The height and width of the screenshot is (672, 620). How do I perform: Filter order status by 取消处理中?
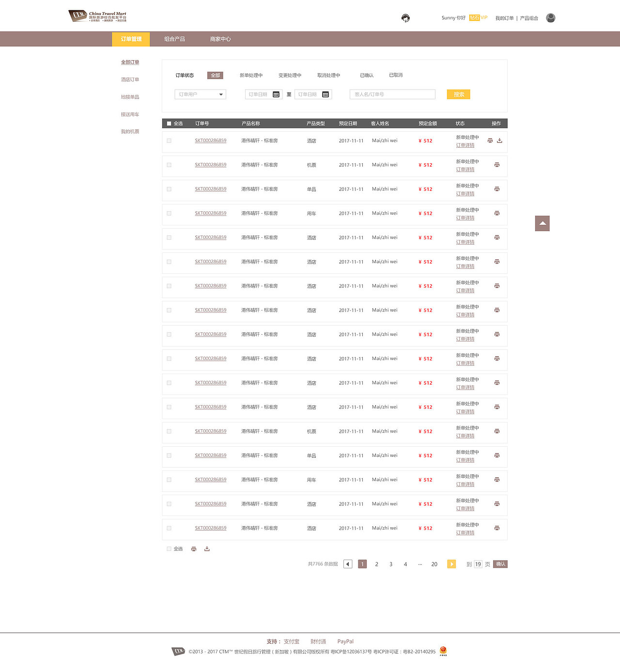(x=328, y=75)
